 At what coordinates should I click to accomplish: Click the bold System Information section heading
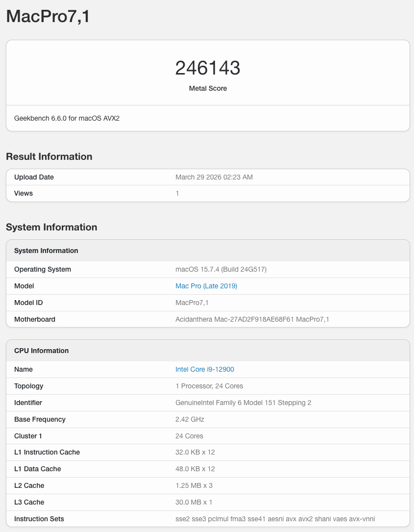point(51,227)
